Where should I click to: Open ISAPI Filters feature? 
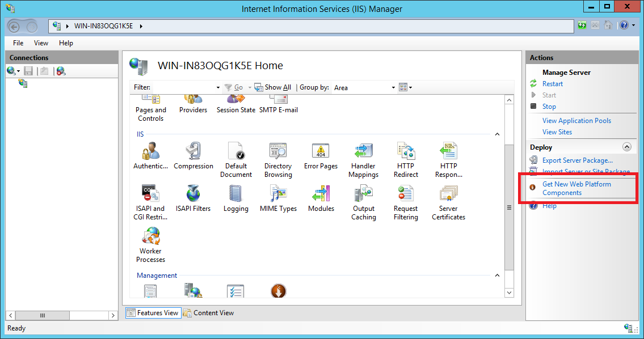(193, 198)
